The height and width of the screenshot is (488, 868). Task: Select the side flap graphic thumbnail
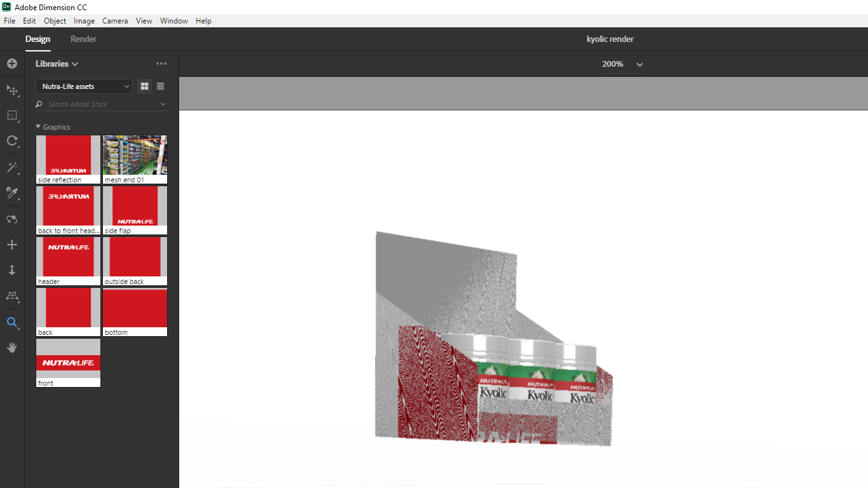(135, 210)
